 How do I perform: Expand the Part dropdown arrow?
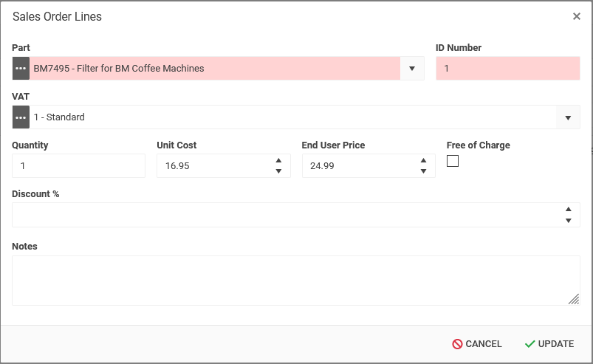412,69
